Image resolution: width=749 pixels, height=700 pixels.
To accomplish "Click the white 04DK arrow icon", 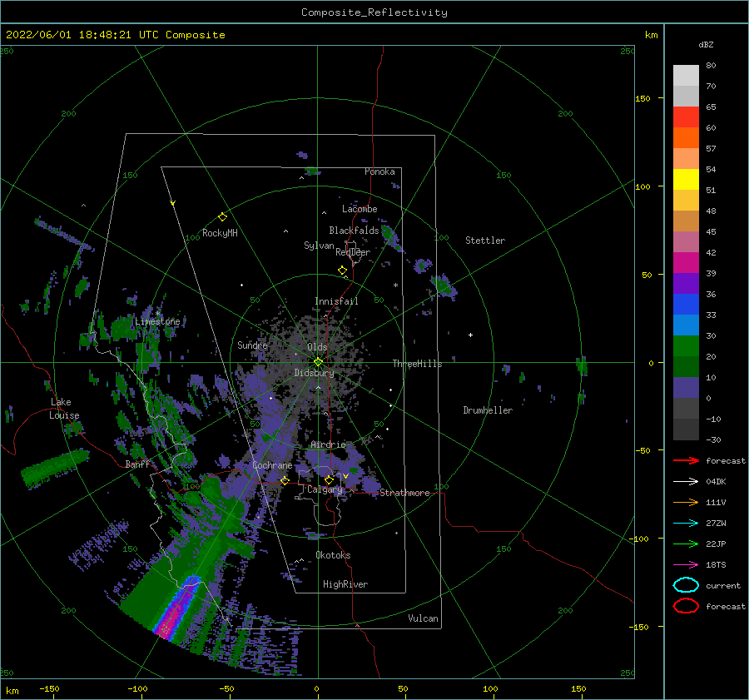I will (686, 482).
